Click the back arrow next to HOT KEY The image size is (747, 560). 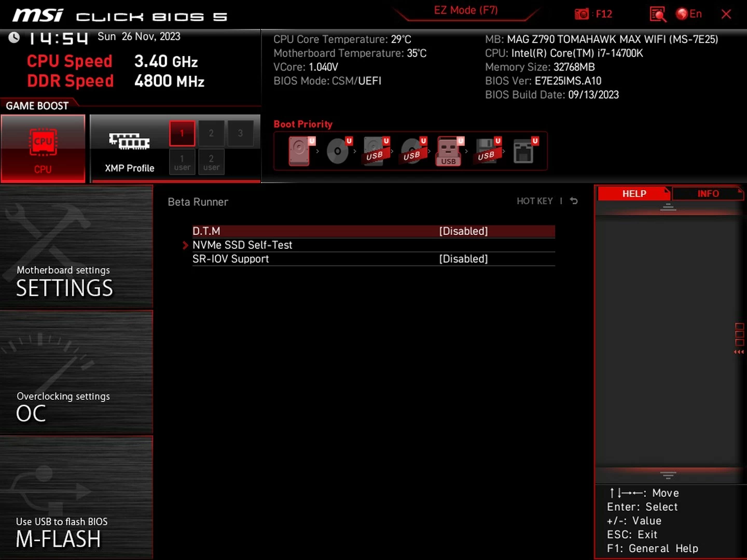[x=574, y=201]
